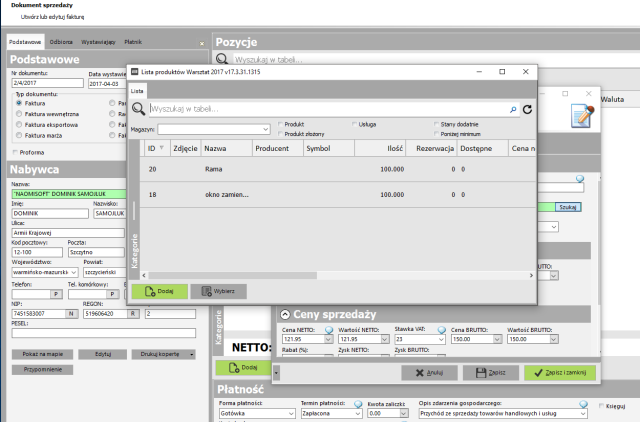Tick the Stany dodatnie checkbox
The height and width of the screenshot is (422, 640).
tap(436, 124)
